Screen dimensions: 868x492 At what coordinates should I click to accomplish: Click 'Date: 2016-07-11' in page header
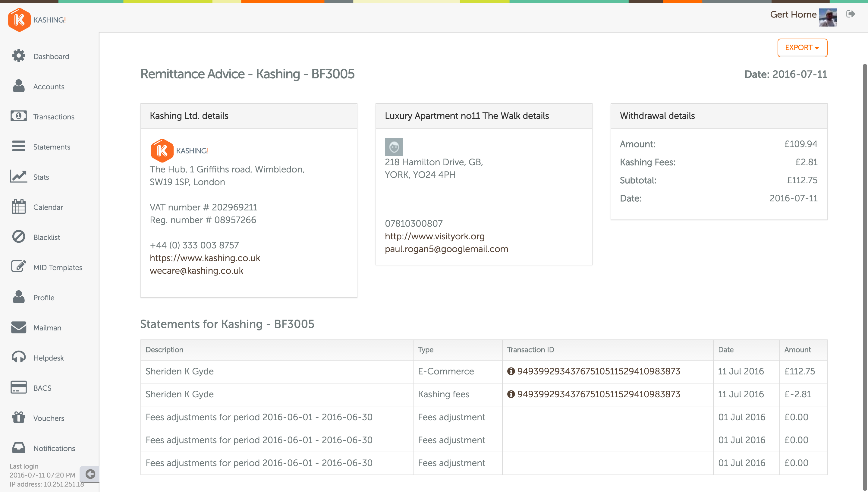coord(786,74)
